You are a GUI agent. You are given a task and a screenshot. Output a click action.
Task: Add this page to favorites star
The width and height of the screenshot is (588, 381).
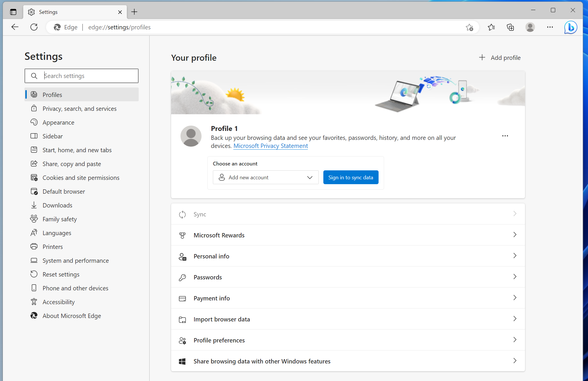(469, 27)
